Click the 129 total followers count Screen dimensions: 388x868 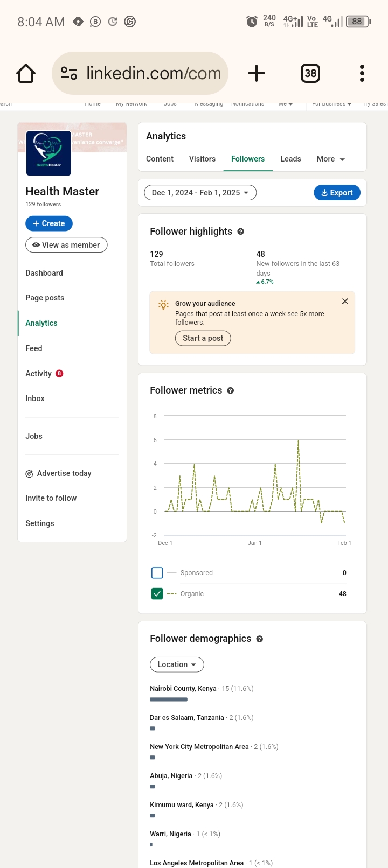[x=156, y=254]
